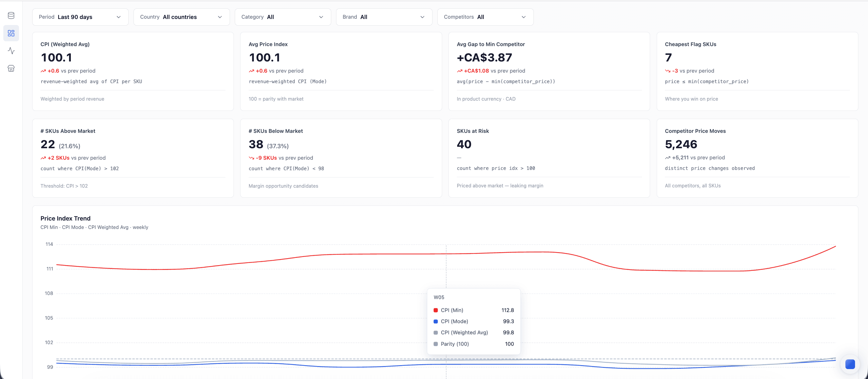
Task: Click the red CPI (Min) swatch in tooltip
Action: pyautogui.click(x=436, y=310)
